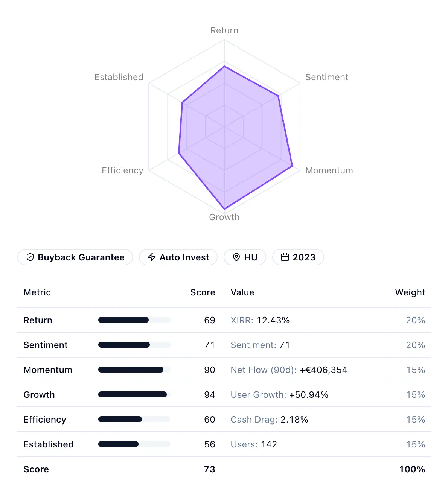Viewport: 448px width, 493px height.
Task: Toggle the Auto Invest badge
Action: [178, 257]
